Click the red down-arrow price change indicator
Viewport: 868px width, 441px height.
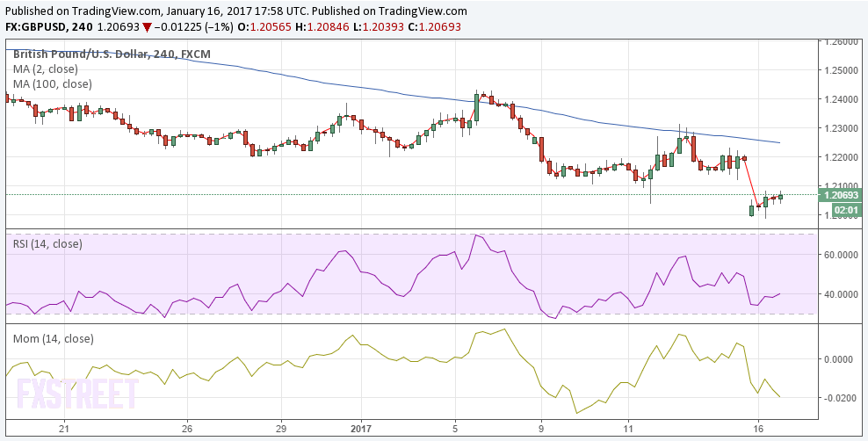[148, 27]
